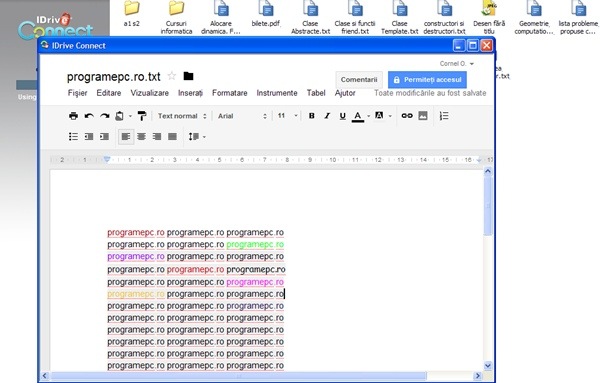The height and width of the screenshot is (383, 600).
Task: Open the Inserați menu
Action: 190,93
